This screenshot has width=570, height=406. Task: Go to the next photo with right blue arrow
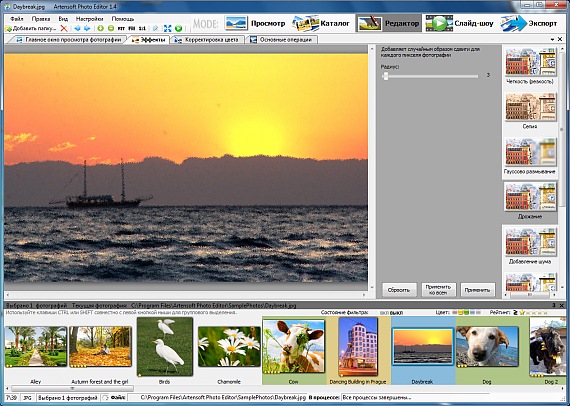[x=87, y=28]
